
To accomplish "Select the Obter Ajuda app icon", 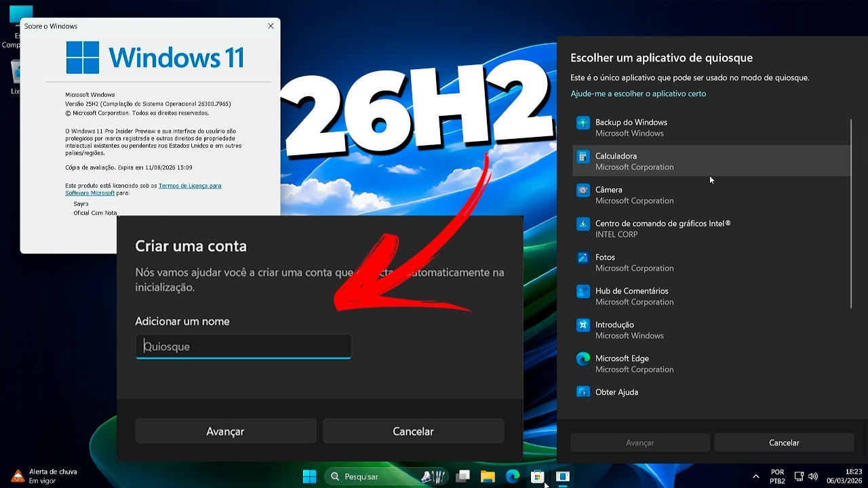I will click(583, 392).
